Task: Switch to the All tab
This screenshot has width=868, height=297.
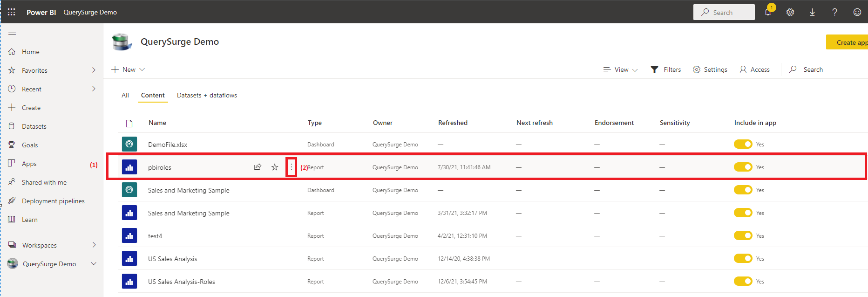Action: [x=125, y=95]
